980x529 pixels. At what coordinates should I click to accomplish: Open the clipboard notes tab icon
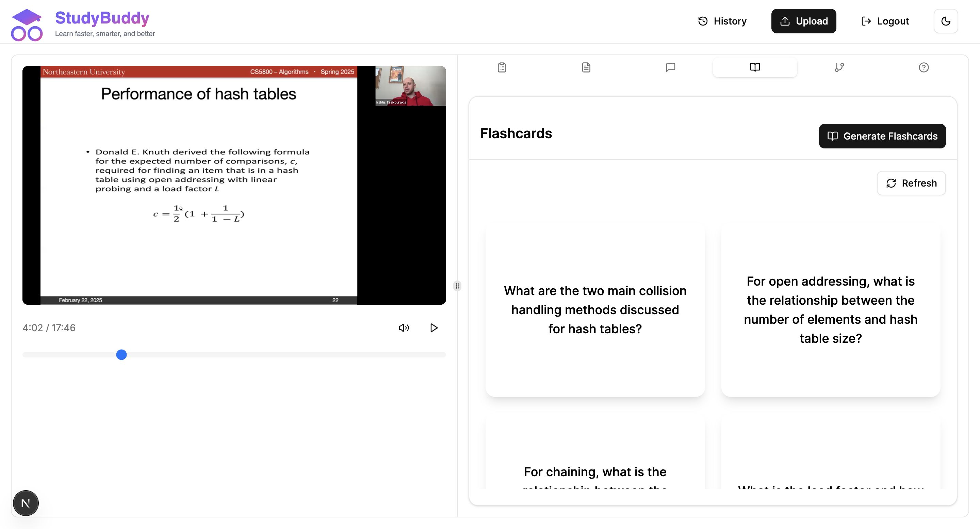tap(502, 67)
